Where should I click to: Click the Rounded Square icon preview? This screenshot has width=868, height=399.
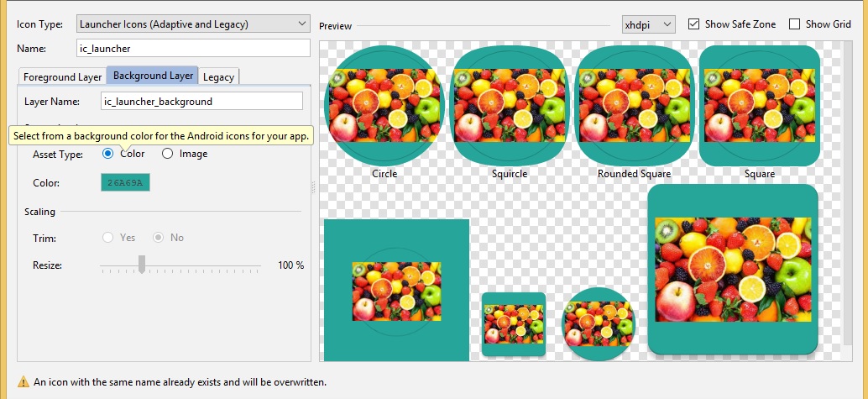[634, 105]
